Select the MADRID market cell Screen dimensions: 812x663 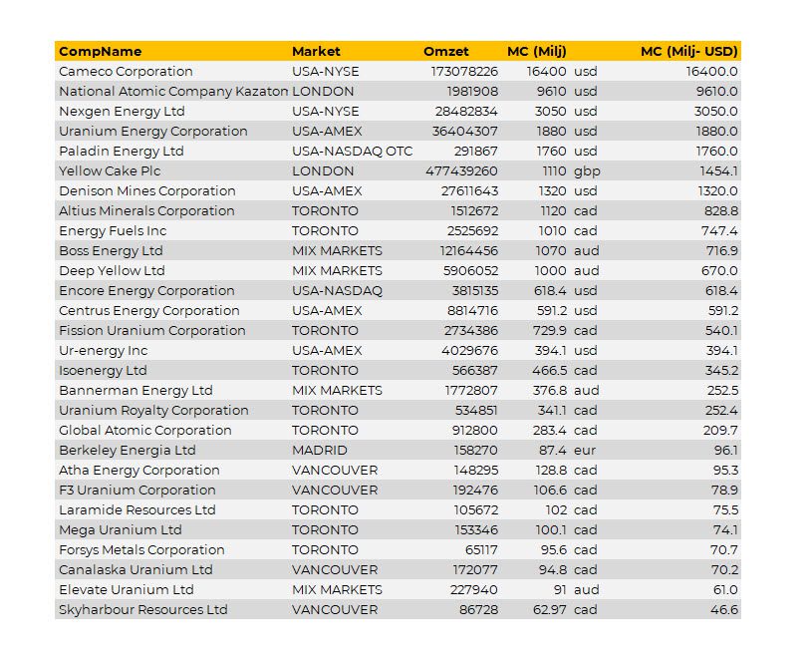click(x=320, y=451)
